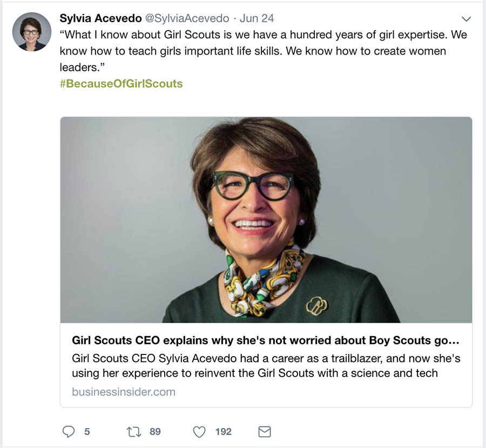
Task: Click the article description text in the card
Action: pyautogui.click(x=266, y=366)
